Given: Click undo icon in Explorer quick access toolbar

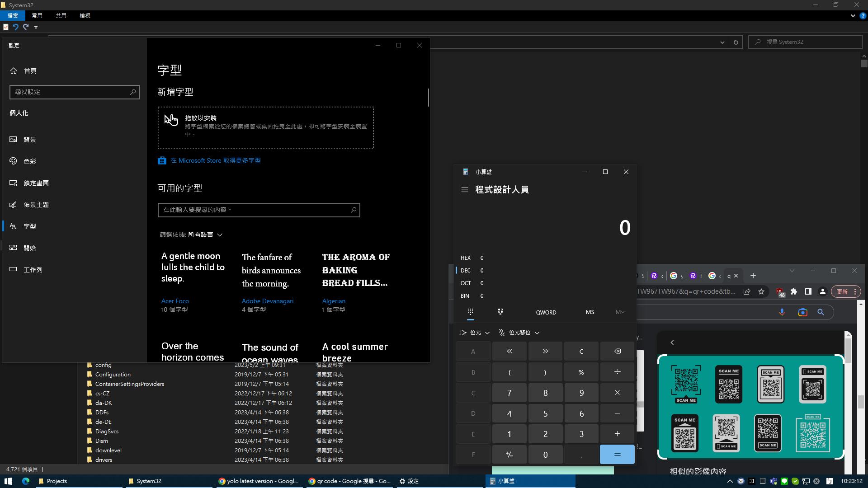Looking at the screenshot, I should point(15,27).
